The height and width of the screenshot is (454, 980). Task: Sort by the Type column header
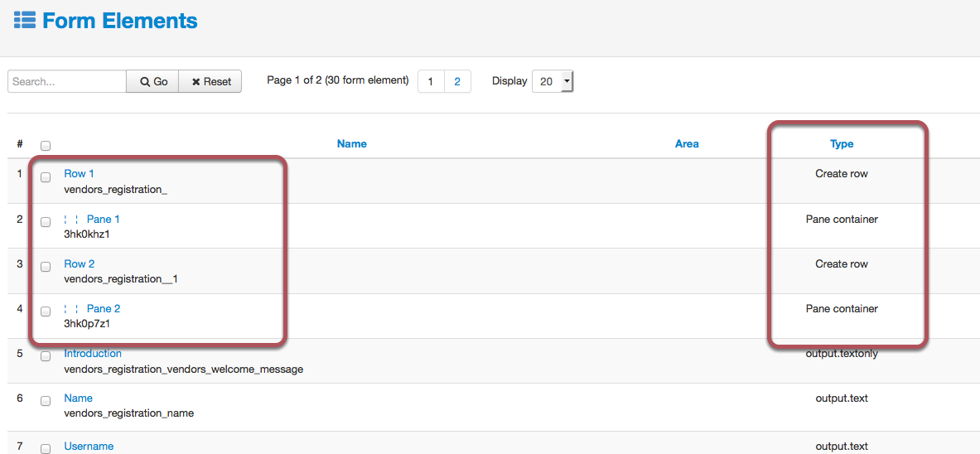click(x=842, y=144)
